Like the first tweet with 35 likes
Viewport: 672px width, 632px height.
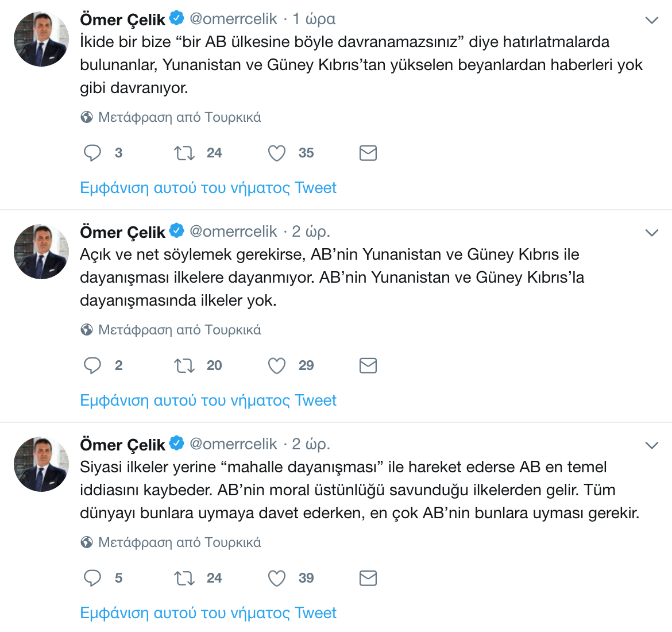point(277,153)
